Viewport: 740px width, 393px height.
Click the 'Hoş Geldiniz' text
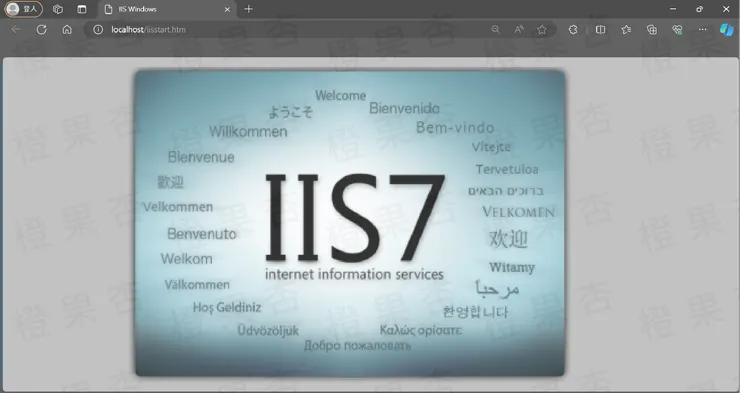tap(227, 308)
